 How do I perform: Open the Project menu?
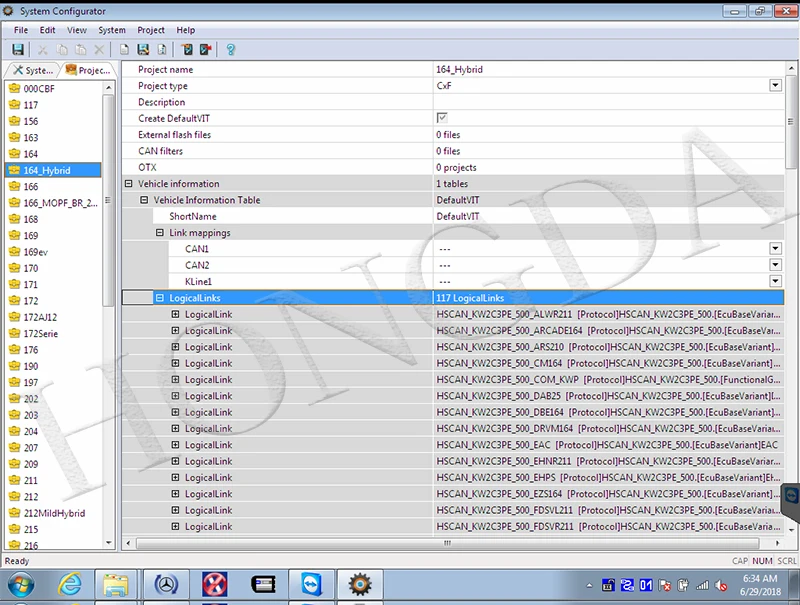(x=151, y=30)
